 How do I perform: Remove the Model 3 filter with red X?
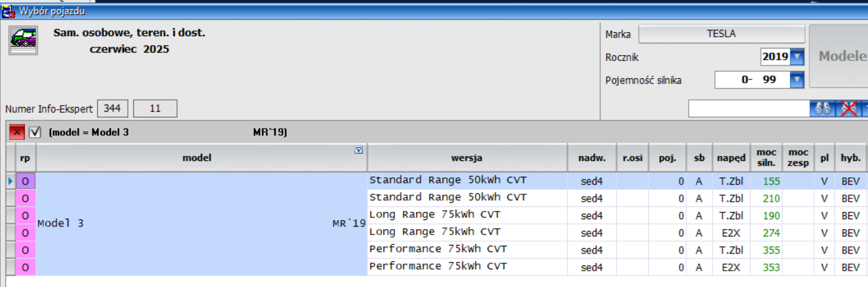[x=16, y=133]
